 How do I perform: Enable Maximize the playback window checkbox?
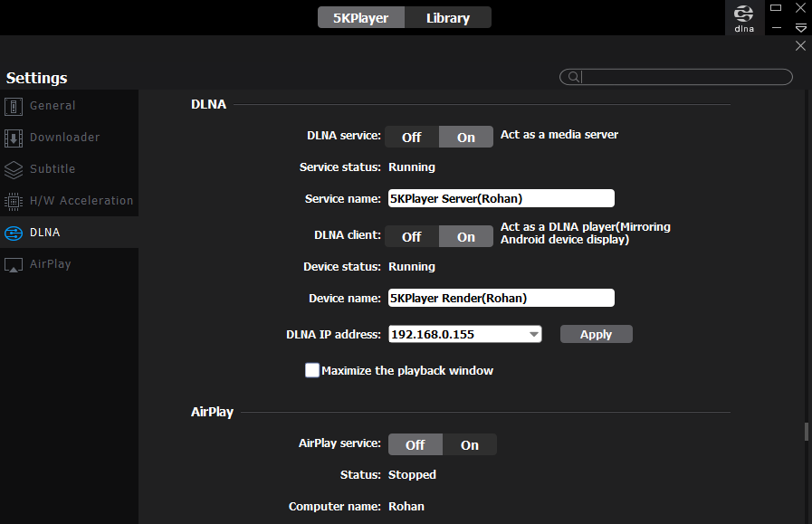[312, 370]
